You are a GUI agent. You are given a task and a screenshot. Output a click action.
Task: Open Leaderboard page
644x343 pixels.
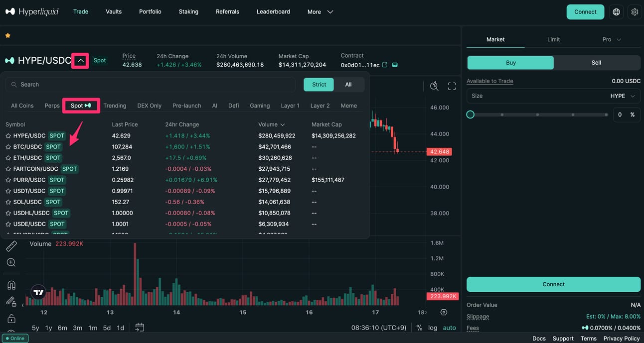click(273, 11)
